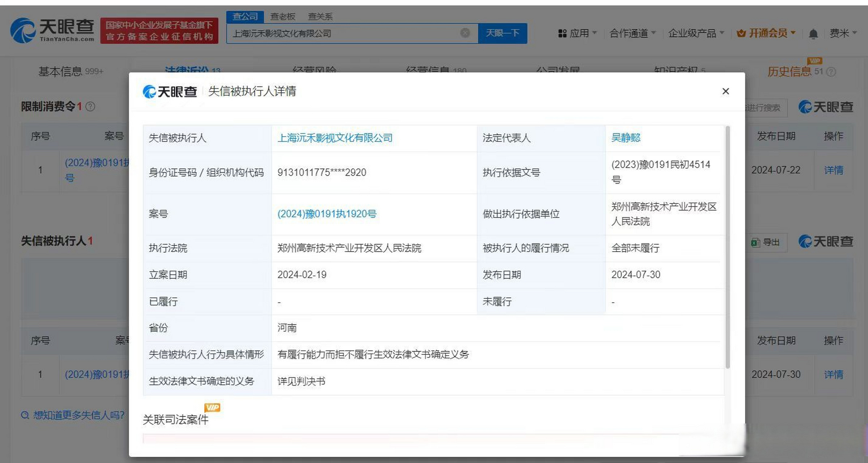Image resolution: width=868 pixels, height=463 pixels.
Task: Select the 查公司 search tab
Action: point(245,17)
